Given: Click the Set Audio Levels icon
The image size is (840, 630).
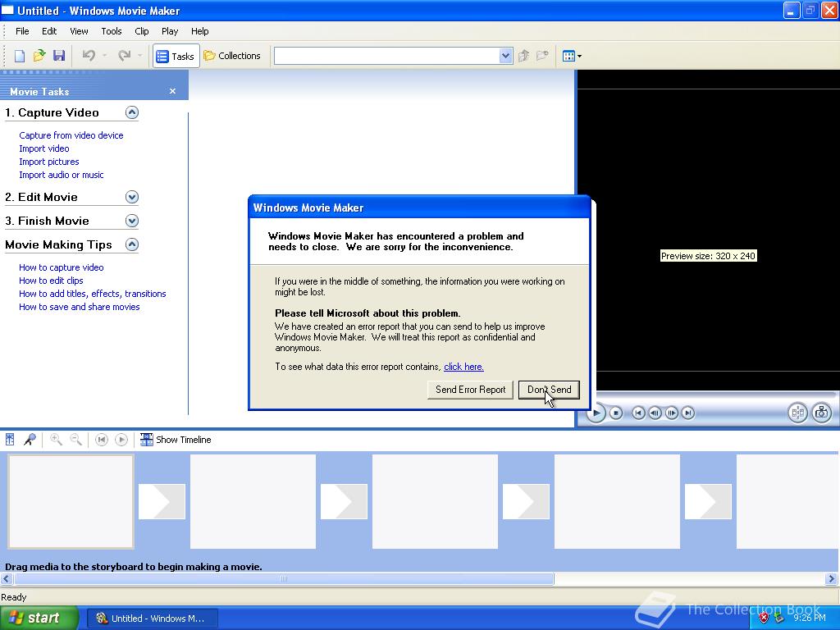Looking at the screenshot, I should tap(10, 440).
